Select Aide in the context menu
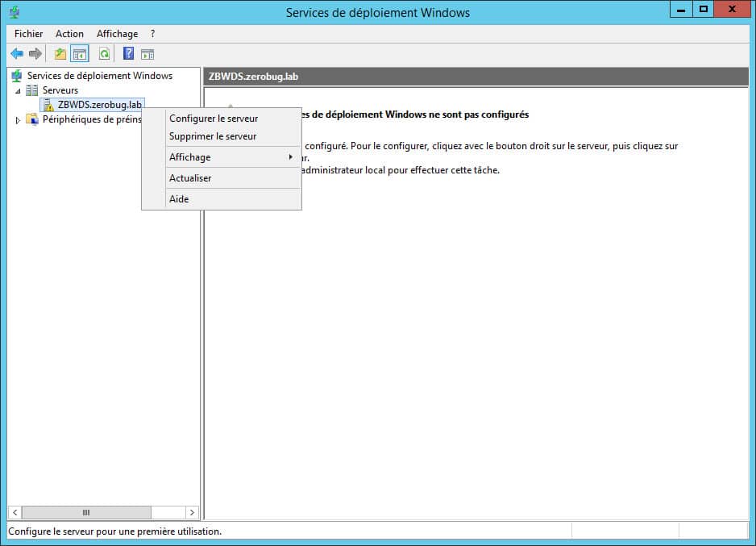 coord(222,198)
